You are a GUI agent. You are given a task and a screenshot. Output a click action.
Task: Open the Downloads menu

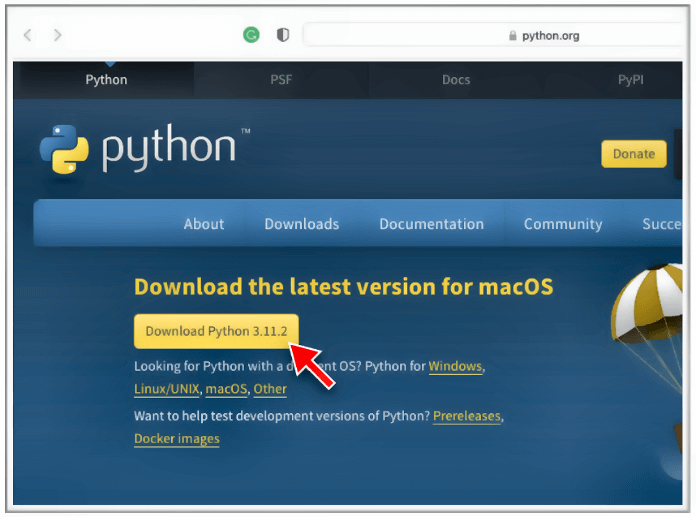[302, 224]
